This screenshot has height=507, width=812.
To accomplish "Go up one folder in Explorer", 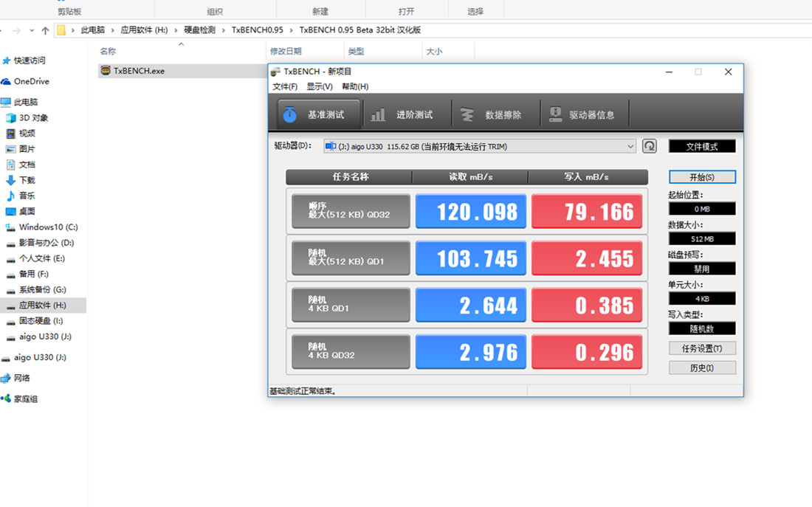I will 46,30.
